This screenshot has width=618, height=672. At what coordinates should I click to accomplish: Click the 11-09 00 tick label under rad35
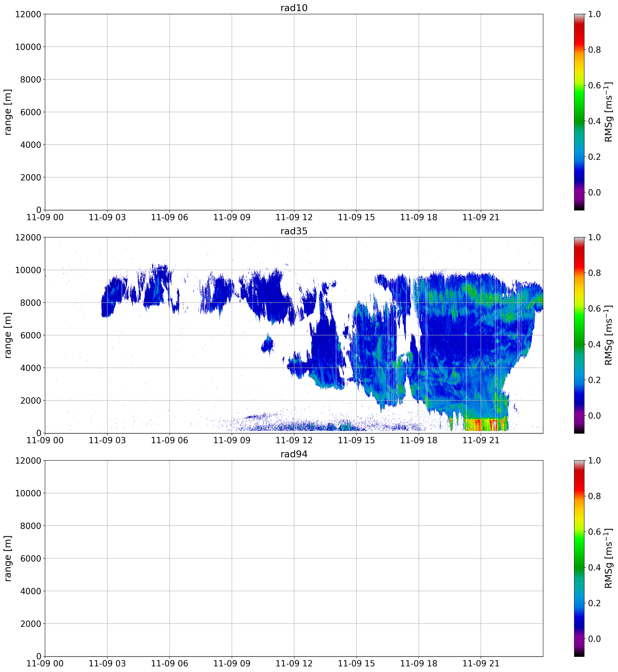[45, 440]
